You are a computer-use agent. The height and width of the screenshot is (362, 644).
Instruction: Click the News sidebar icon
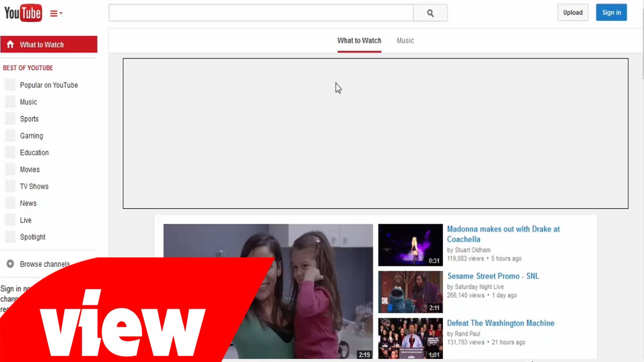click(10, 203)
